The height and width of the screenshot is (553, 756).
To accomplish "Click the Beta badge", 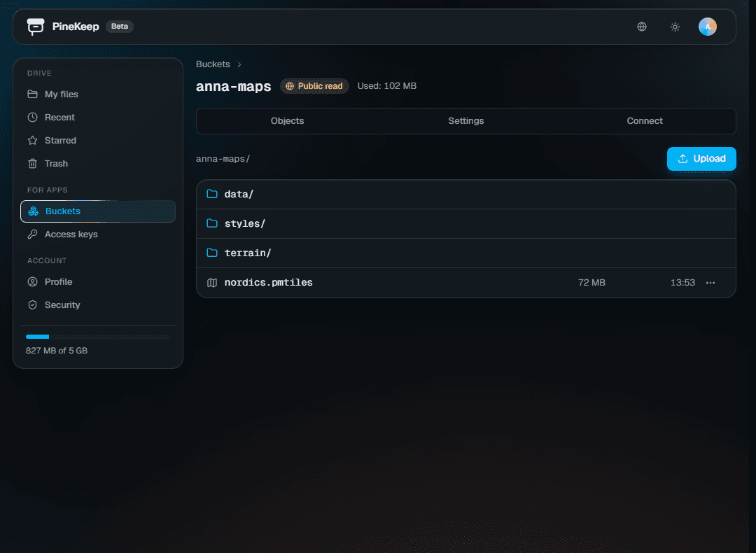I will (x=120, y=27).
